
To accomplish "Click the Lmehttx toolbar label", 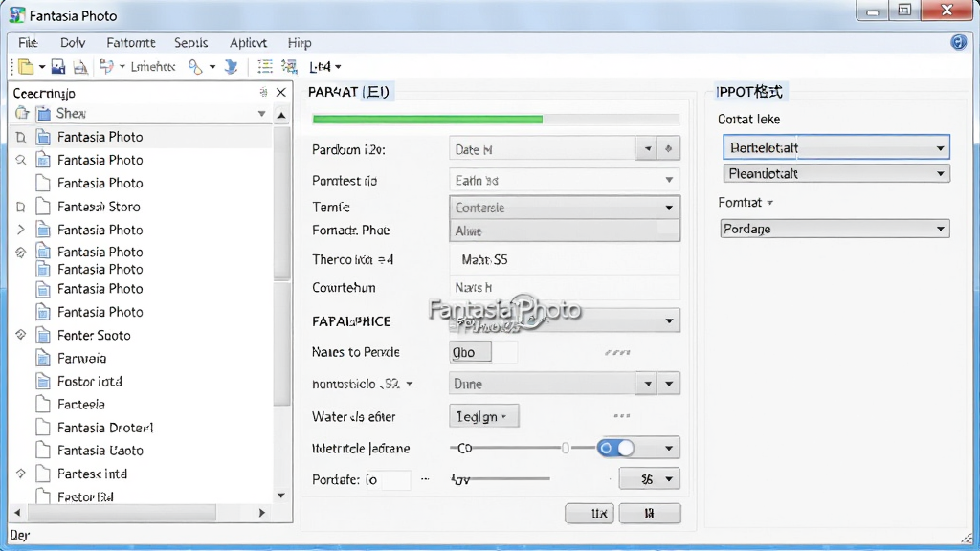I will pos(153,66).
